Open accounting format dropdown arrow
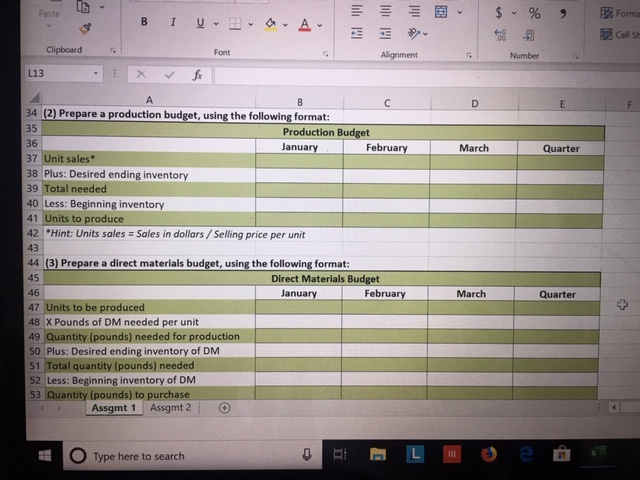640x480 pixels. [x=514, y=13]
